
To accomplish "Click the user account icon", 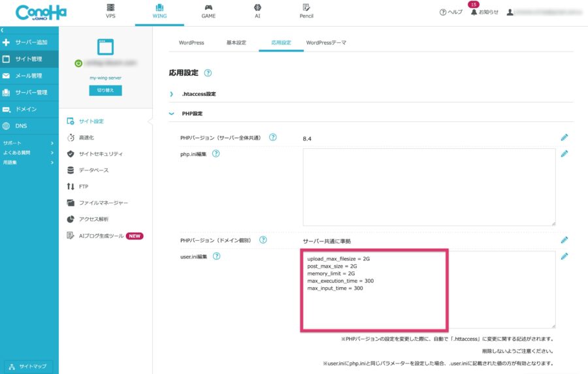I will 510,12.
